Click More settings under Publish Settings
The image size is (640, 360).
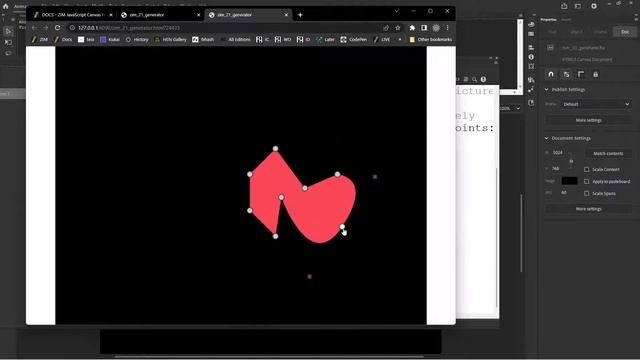click(588, 120)
